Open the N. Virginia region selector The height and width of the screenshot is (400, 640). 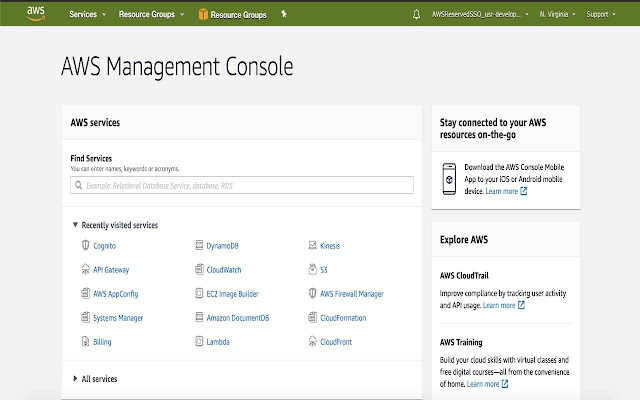pyautogui.click(x=557, y=14)
